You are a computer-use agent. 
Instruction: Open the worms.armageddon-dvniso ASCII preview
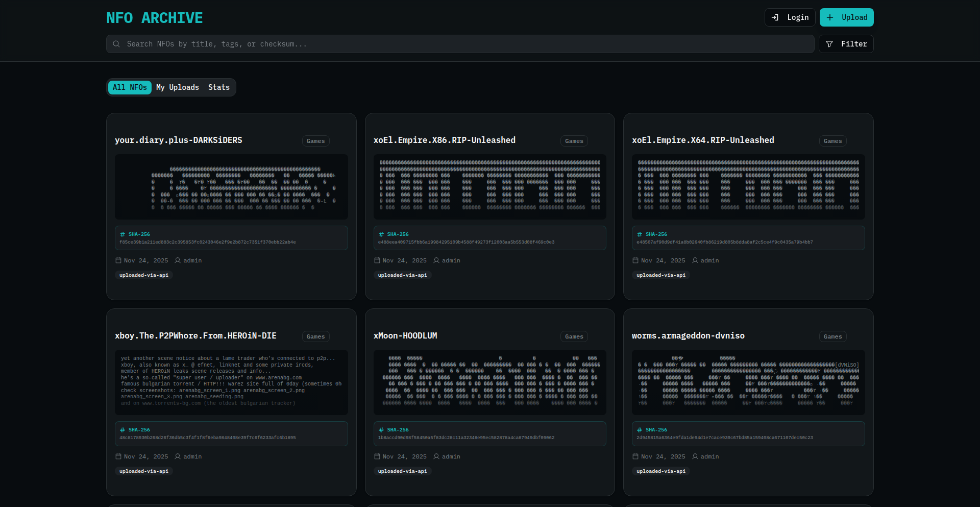(748, 382)
